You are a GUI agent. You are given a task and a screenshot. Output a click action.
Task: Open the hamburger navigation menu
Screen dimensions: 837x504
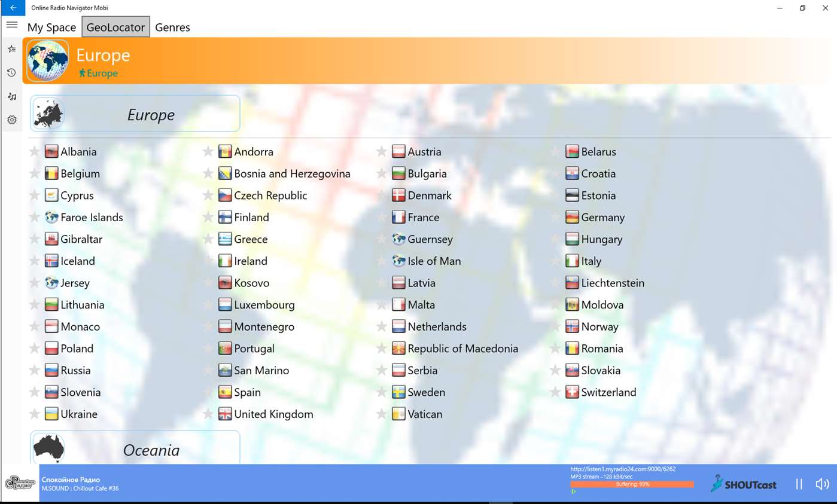coord(11,25)
